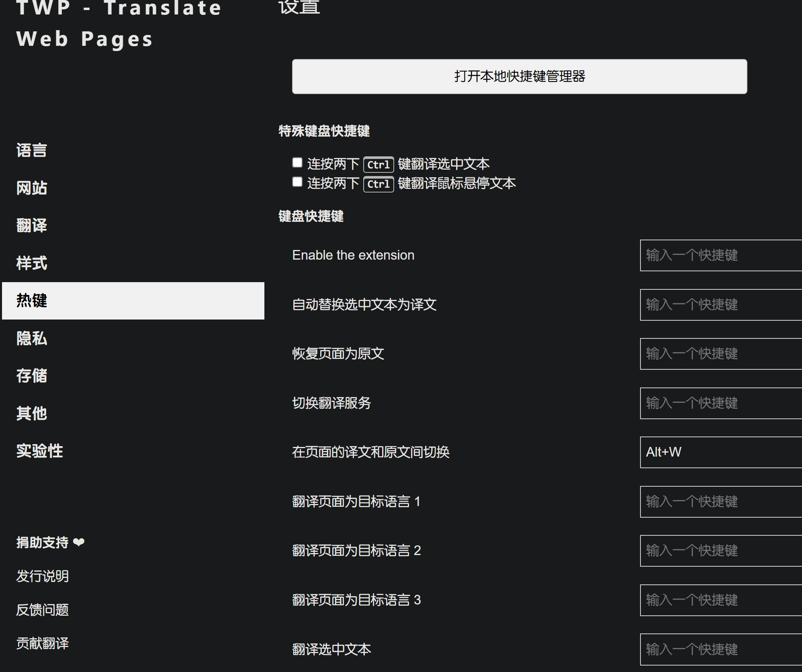The width and height of the screenshot is (802, 672).
Task: Select the 热键 sidebar tab
Action: pos(133,301)
